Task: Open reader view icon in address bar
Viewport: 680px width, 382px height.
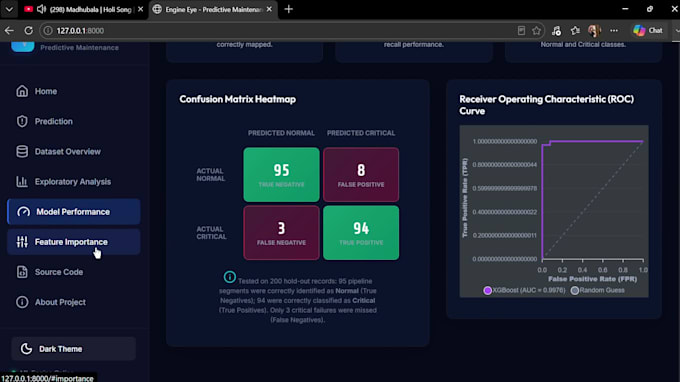Action: [521, 30]
